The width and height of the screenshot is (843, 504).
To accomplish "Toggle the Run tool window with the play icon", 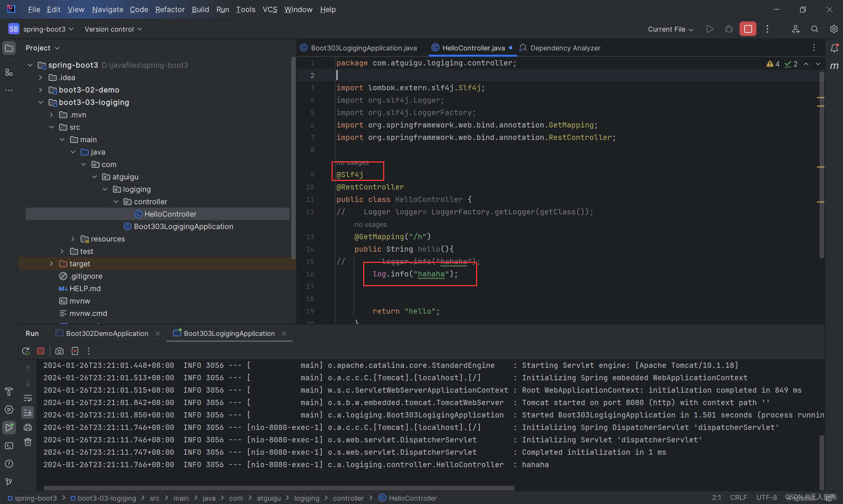I will point(9,427).
